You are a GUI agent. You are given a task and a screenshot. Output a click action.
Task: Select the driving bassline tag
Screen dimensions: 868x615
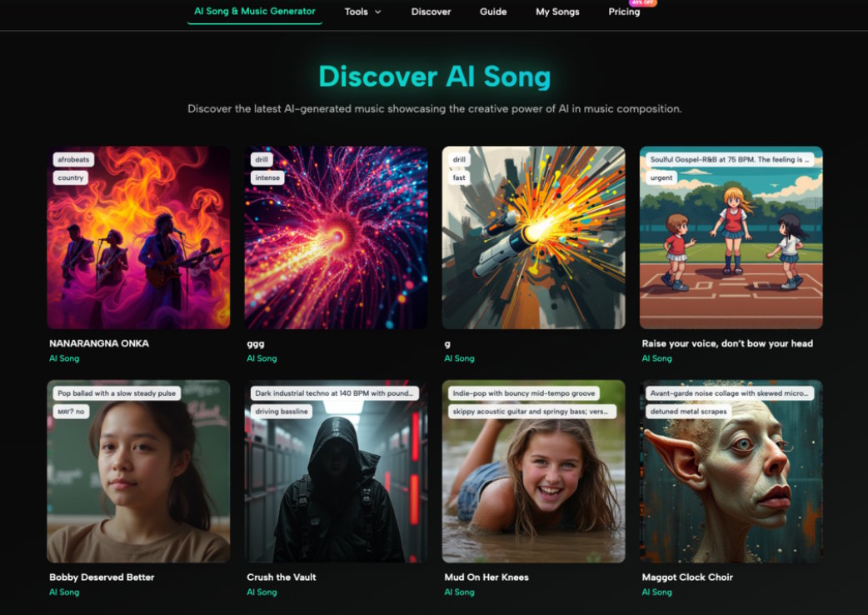click(282, 412)
